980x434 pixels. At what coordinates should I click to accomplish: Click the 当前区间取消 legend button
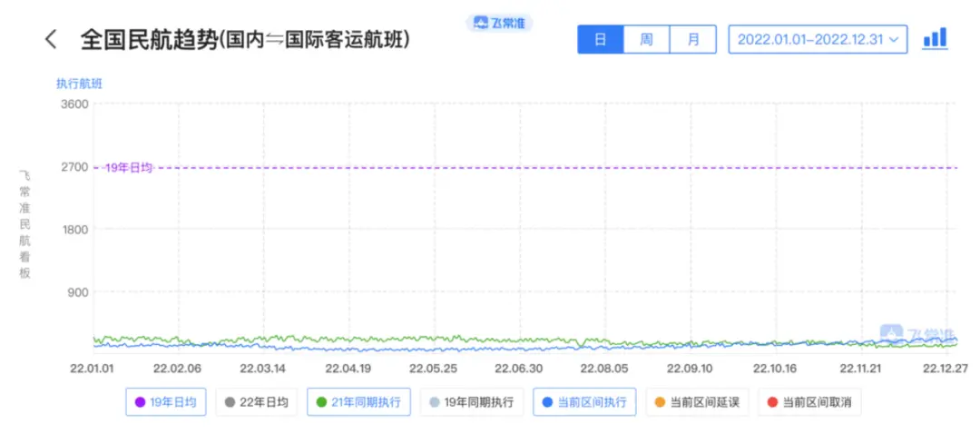pos(809,402)
